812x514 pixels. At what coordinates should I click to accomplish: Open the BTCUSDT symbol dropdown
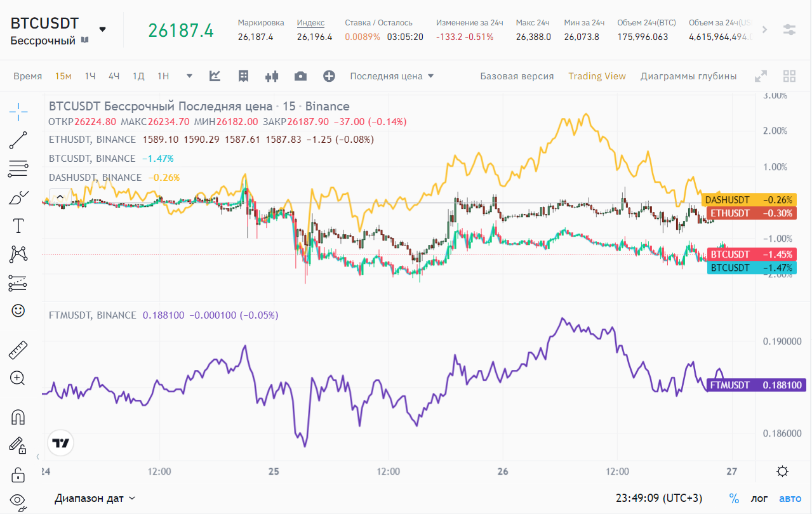tap(103, 29)
